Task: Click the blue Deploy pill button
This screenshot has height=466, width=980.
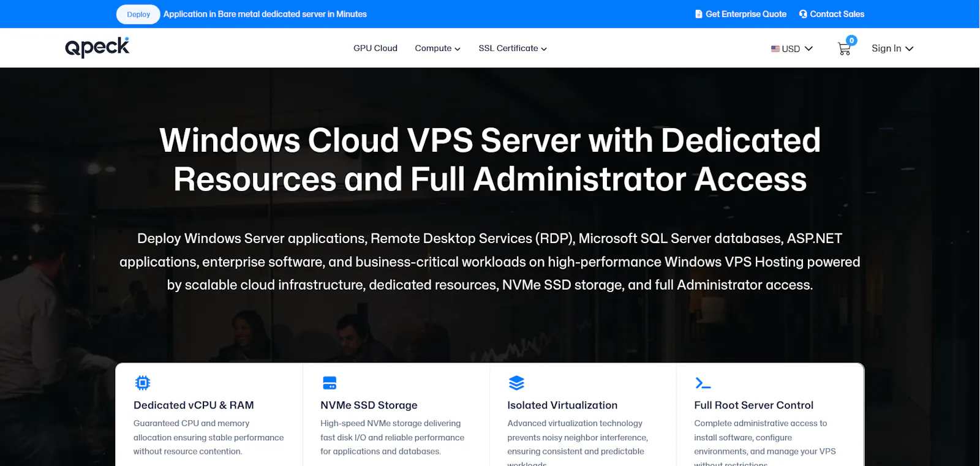Action: click(x=138, y=14)
